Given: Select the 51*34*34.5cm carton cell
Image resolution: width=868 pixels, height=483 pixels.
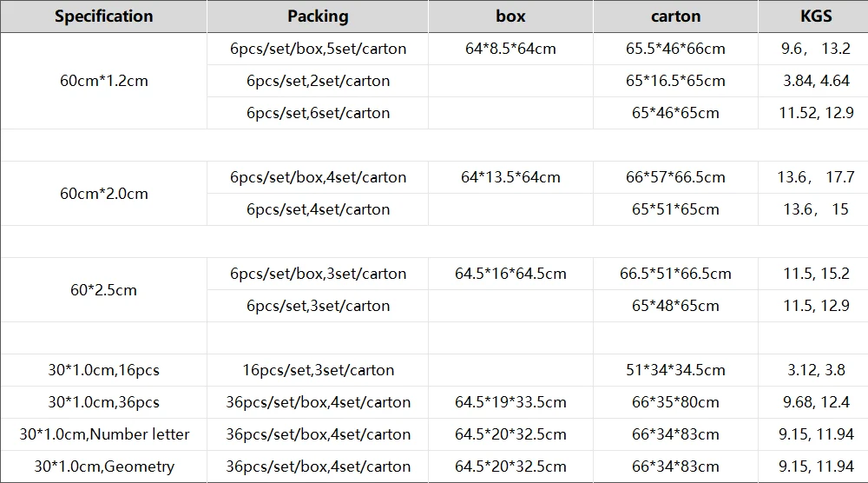Looking at the screenshot, I should pyautogui.click(x=675, y=370).
